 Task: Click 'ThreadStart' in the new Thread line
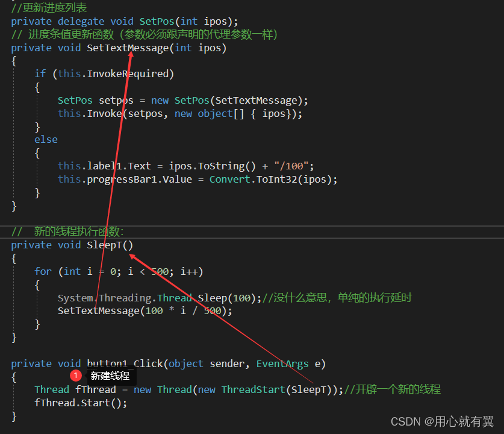tap(254, 390)
